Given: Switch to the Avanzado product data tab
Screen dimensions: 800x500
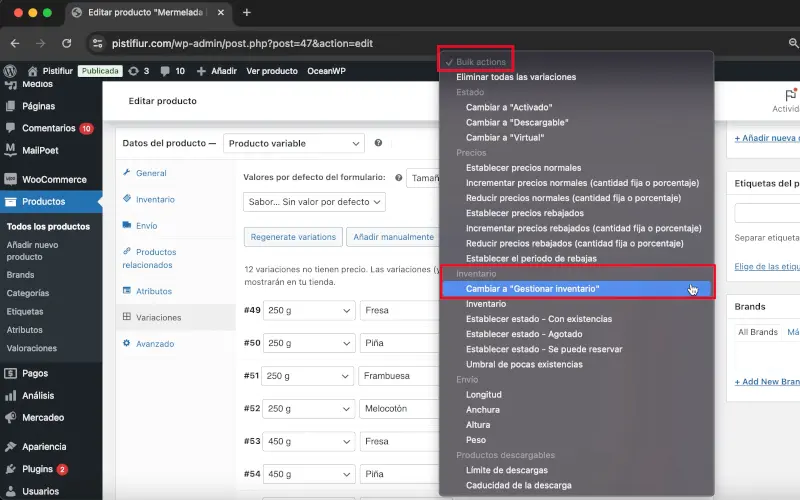Looking at the screenshot, I should coord(155,344).
